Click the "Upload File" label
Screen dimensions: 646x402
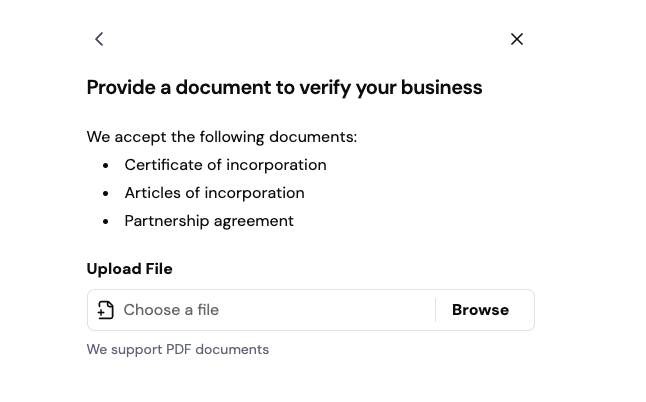click(x=129, y=269)
